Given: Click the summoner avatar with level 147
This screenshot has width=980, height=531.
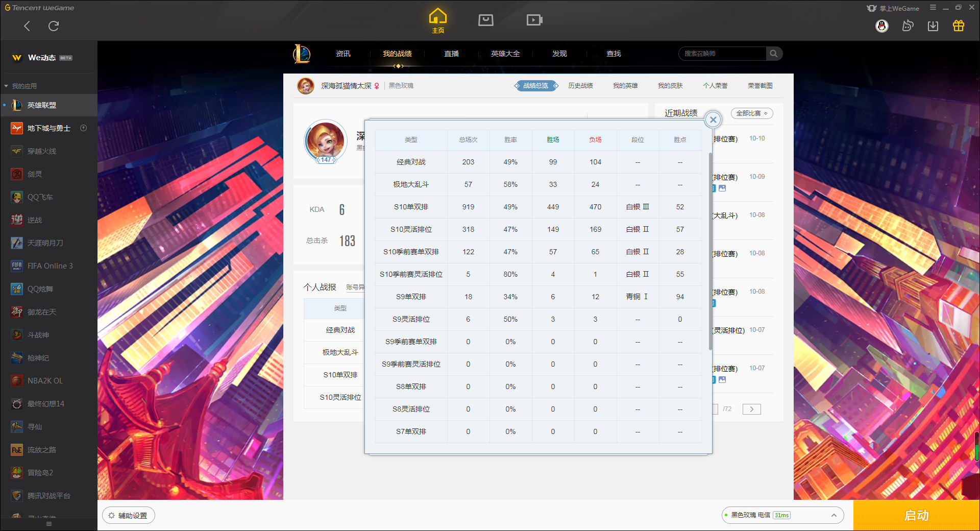Looking at the screenshot, I should click(326, 142).
